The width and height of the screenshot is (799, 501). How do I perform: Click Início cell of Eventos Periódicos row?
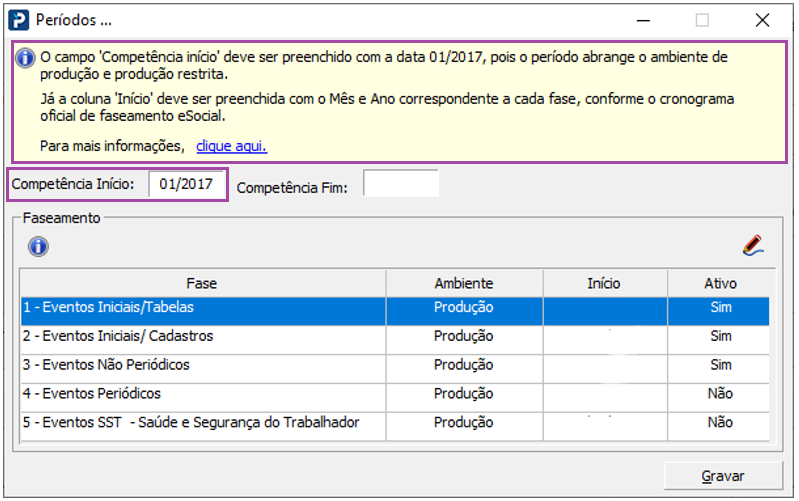605,397
